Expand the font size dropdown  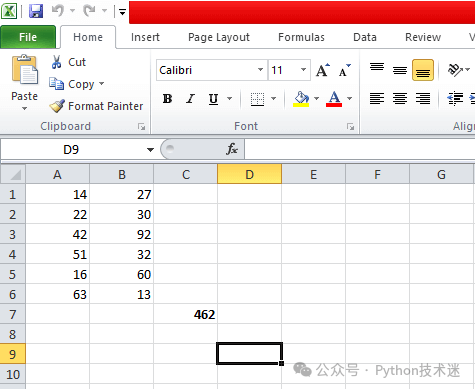tap(304, 70)
